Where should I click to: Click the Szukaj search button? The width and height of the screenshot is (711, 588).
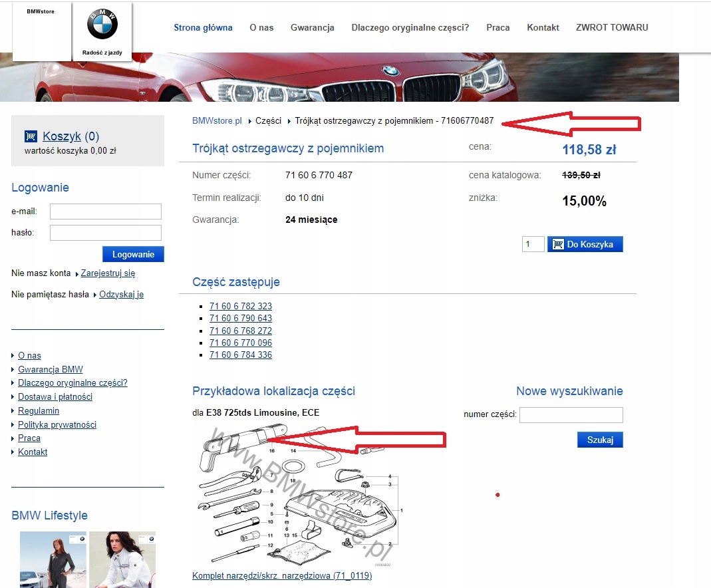pos(600,440)
